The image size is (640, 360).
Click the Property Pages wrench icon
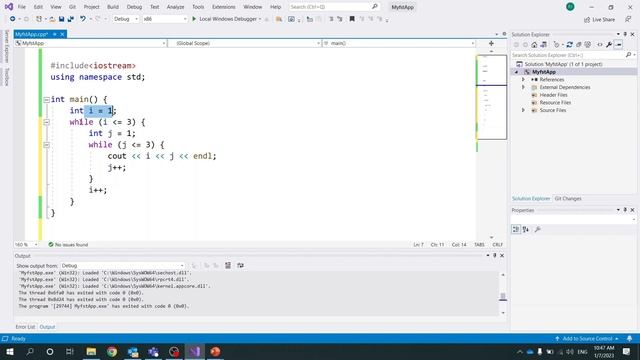[538, 229]
